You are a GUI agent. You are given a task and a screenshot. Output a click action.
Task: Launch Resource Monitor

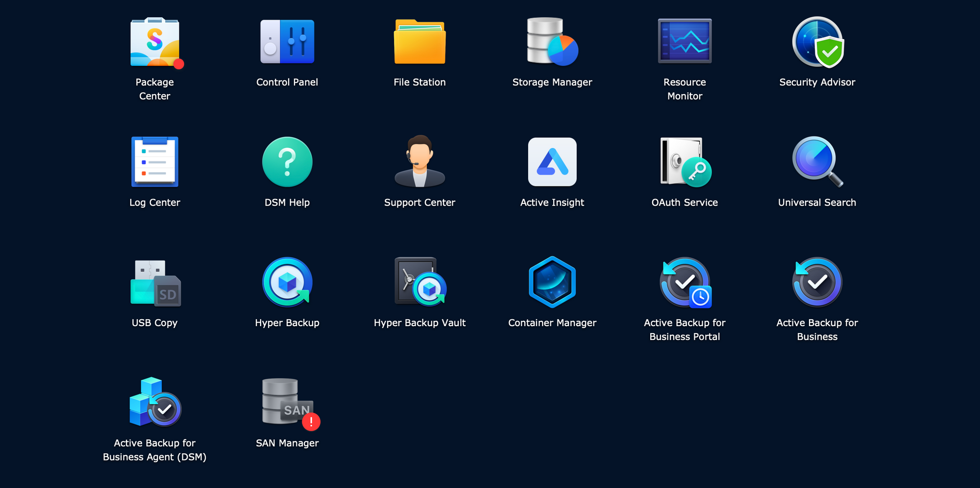pyautogui.click(x=685, y=41)
